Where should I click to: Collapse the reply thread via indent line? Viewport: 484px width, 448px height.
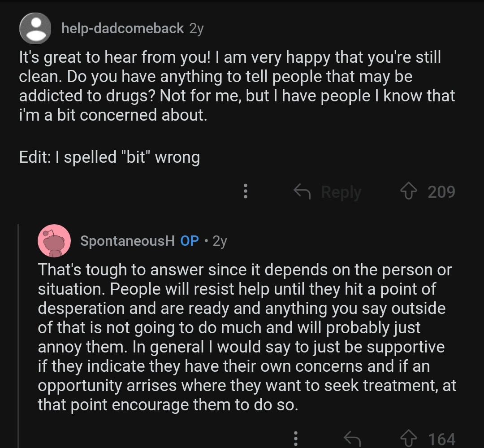coord(18,336)
